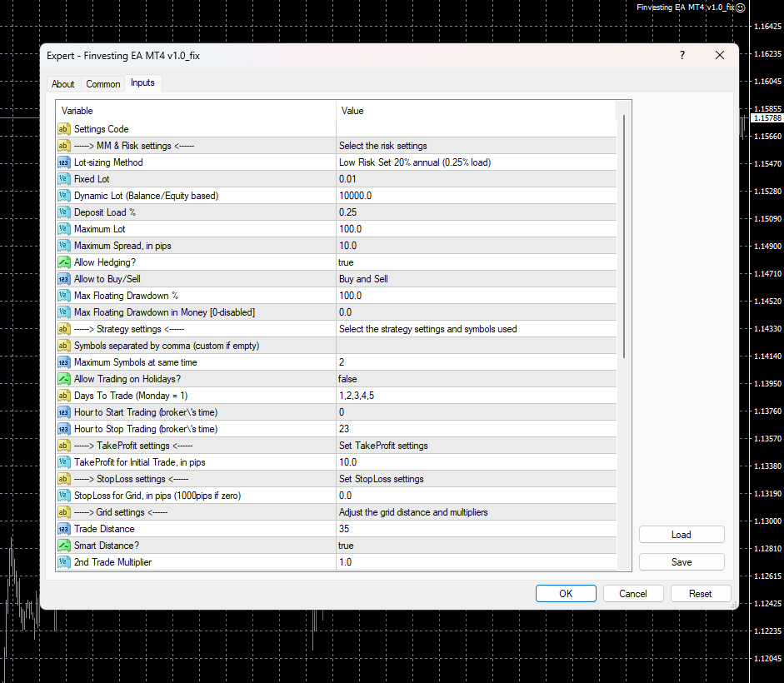This screenshot has height=683, width=784.
Task: Click the 'Select the risk settings' value cell
Action: pyautogui.click(x=477, y=146)
